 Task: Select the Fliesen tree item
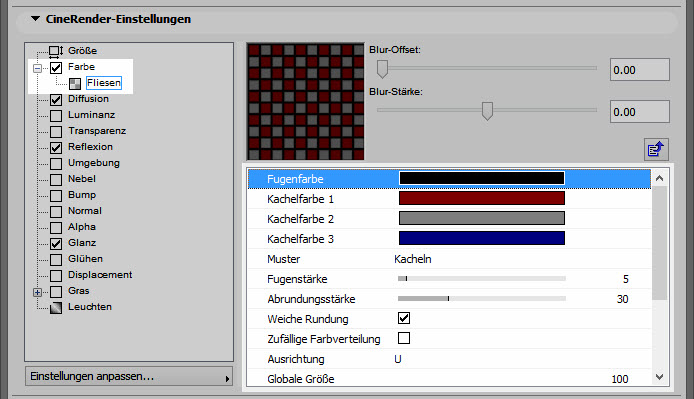(104, 83)
